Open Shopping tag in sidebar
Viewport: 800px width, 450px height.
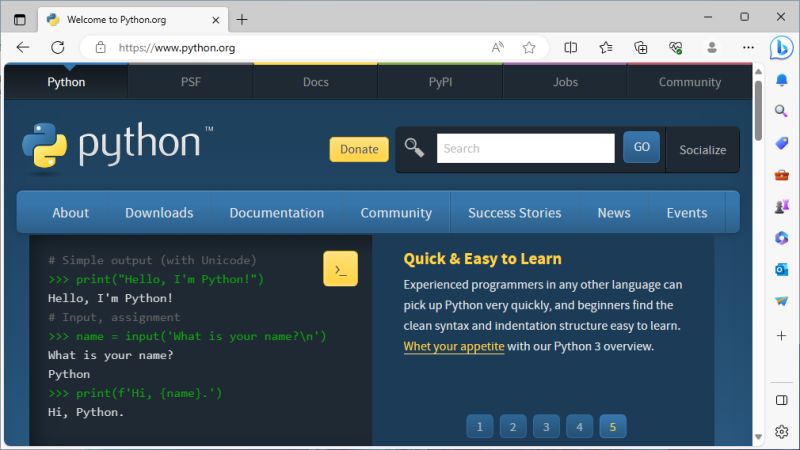[x=781, y=143]
